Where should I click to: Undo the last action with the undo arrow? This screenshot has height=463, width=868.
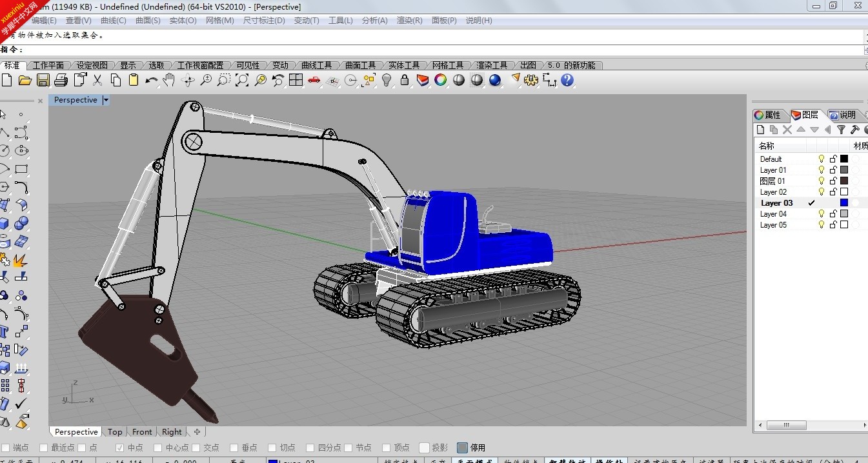click(x=152, y=80)
